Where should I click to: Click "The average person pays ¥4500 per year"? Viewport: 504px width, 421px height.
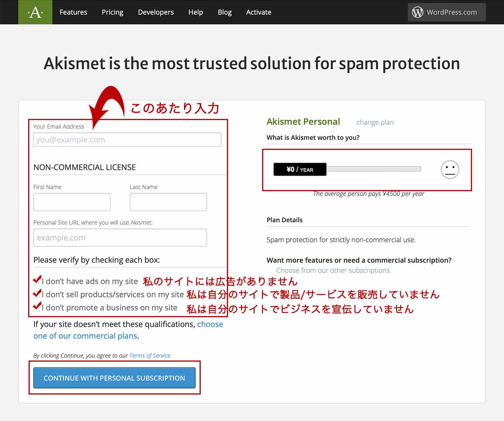[x=369, y=194]
